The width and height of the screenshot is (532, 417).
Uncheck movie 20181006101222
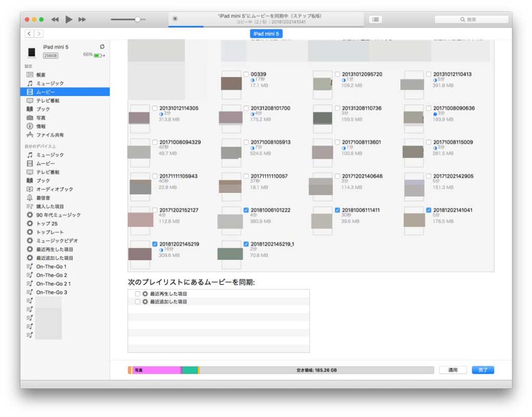point(246,210)
